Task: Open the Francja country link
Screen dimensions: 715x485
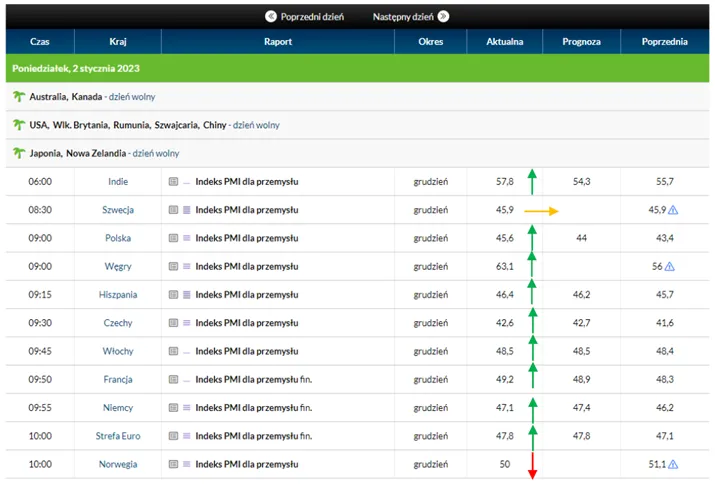Action: (x=118, y=379)
